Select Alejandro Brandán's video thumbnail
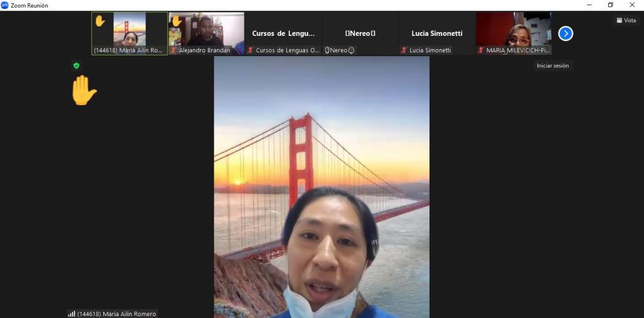644x318 pixels. [x=208, y=30]
